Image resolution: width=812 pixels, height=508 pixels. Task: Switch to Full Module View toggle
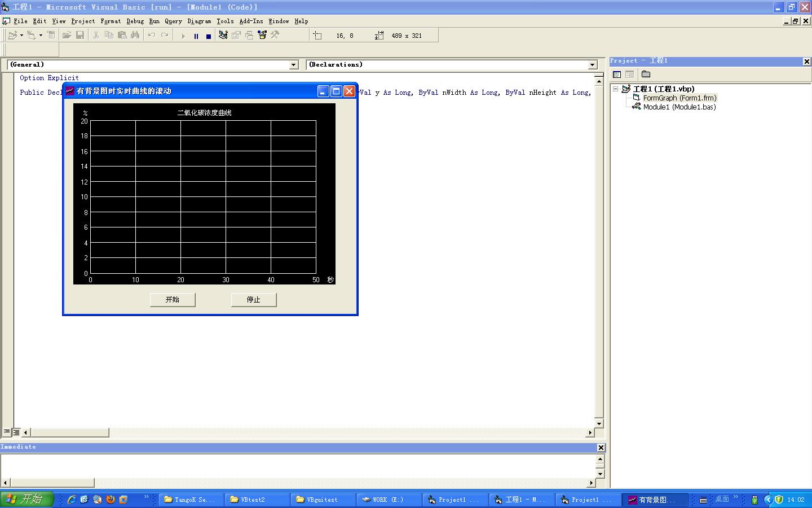point(16,432)
